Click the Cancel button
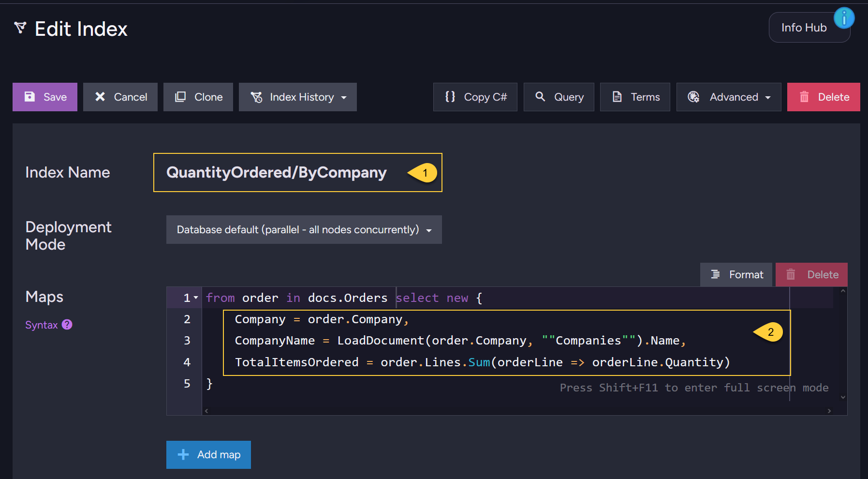Viewport: 868px width, 479px height. [120, 97]
